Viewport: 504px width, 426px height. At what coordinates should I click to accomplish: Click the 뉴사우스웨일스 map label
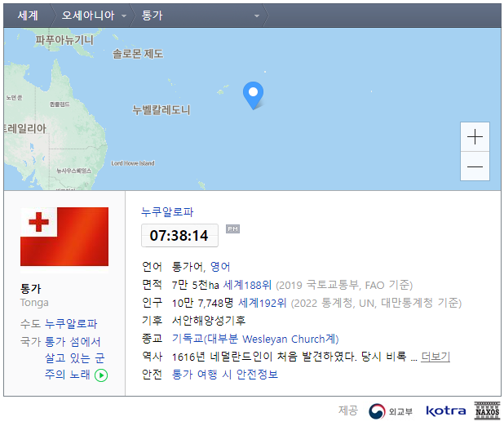coord(74,171)
